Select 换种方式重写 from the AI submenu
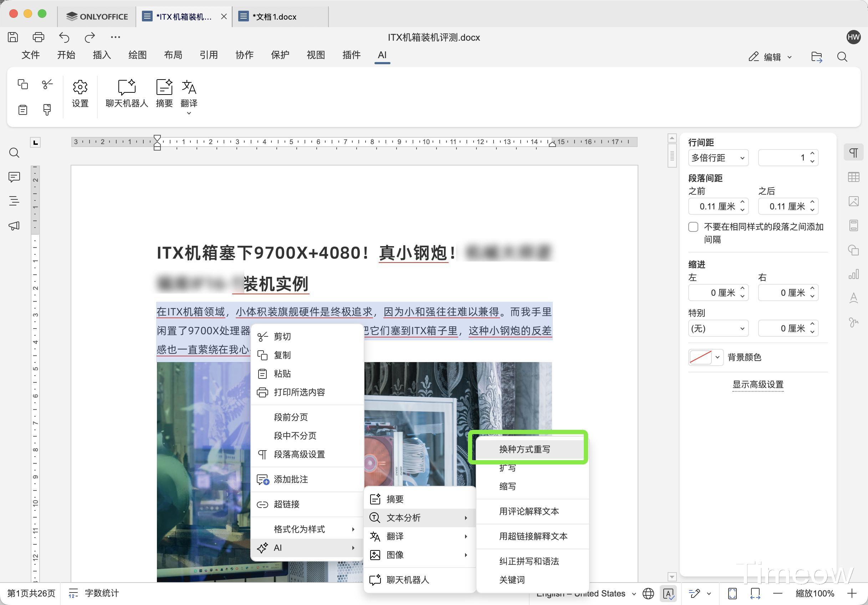Viewport: 868px width, 605px height. point(525,449)
